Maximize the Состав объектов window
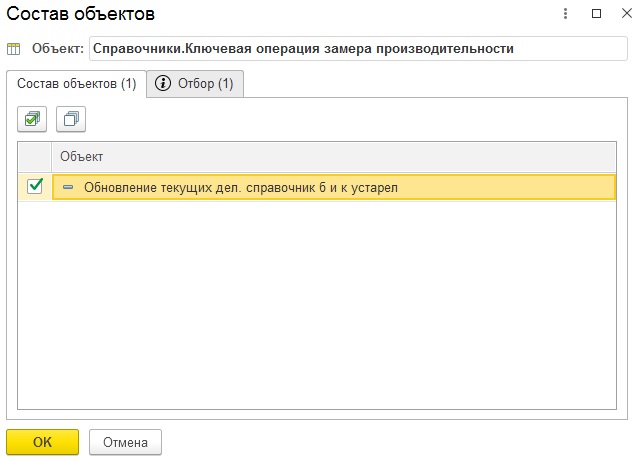Image resolution: width=642 pixels, height=461 pixels. (x=596, y=14)
